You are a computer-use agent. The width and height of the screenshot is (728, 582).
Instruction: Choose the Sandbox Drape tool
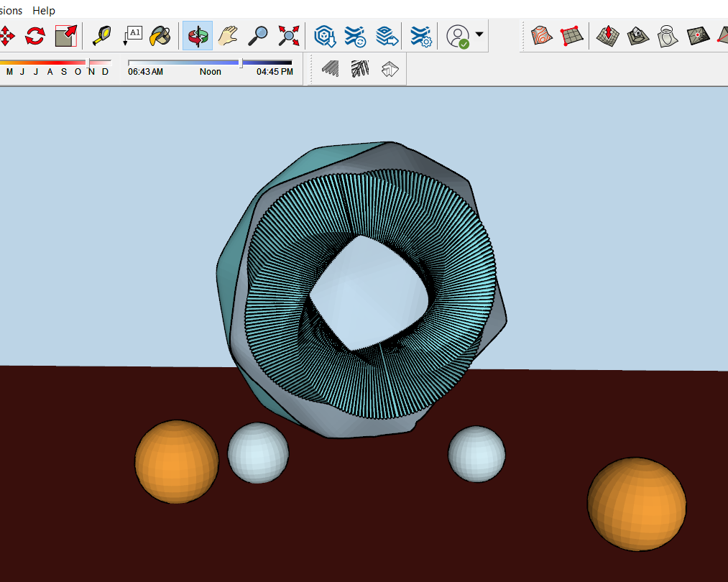coord(668,35)
